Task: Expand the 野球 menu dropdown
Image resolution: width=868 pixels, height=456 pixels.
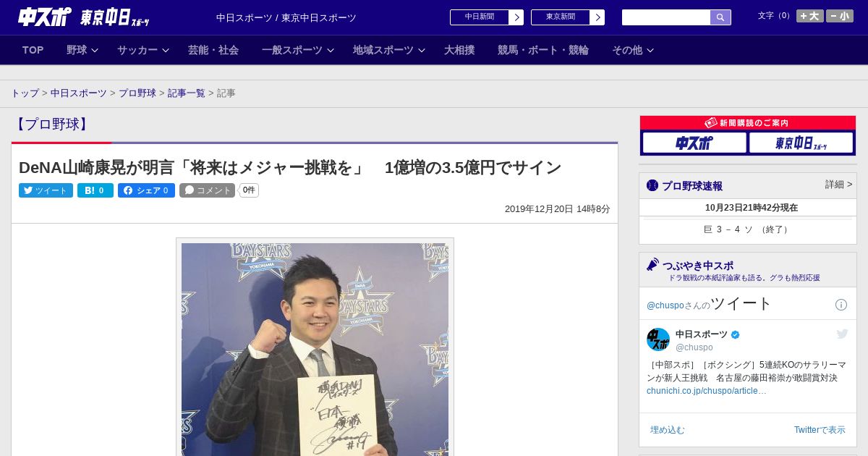Action: [82, 50]
